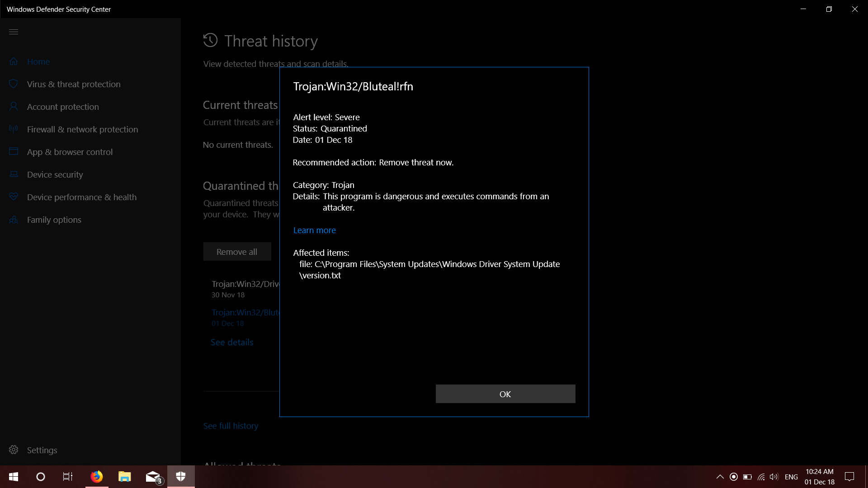Open Account protection section
This screenshot has height=488, width=868.
click(x=63, y=107)
